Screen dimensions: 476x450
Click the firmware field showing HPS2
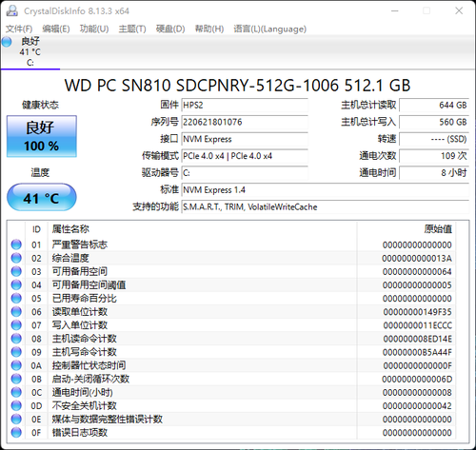pyautogui.click(x=245, y=105)
